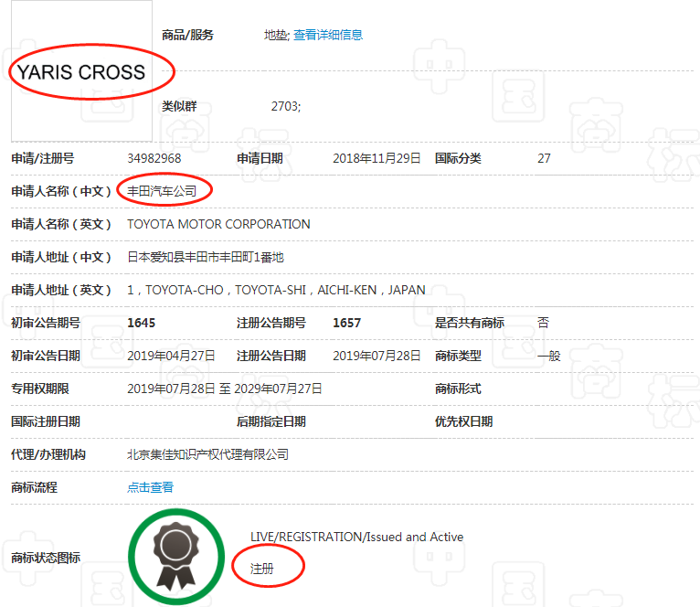Click the 优先权日期 label
700x607 pixels.
point(464,421)
